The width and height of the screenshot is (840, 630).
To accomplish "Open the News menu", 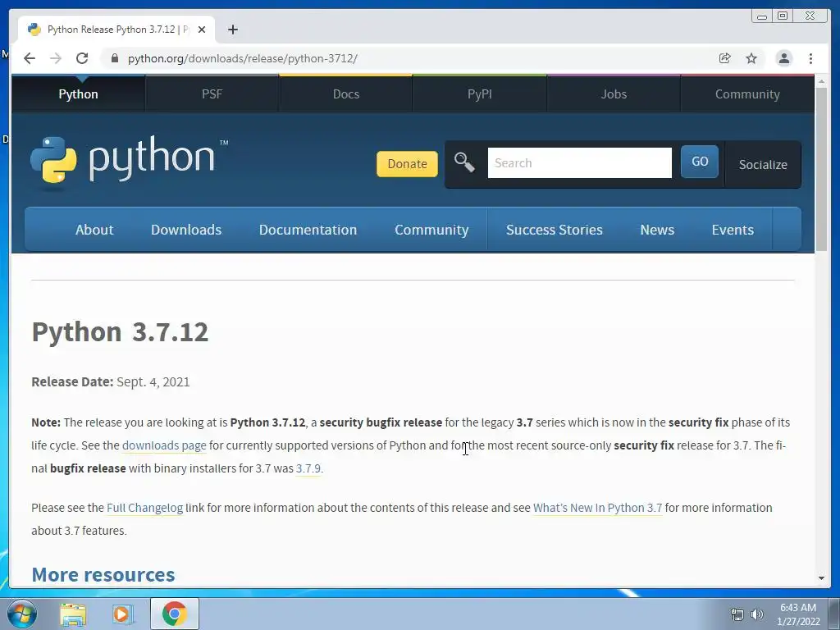I will tap(657, 230).
